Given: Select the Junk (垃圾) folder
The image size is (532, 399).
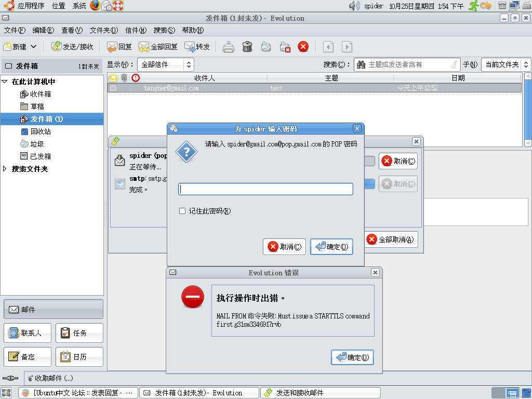Looking at the screenshot, I should click(x=32, y=144).
